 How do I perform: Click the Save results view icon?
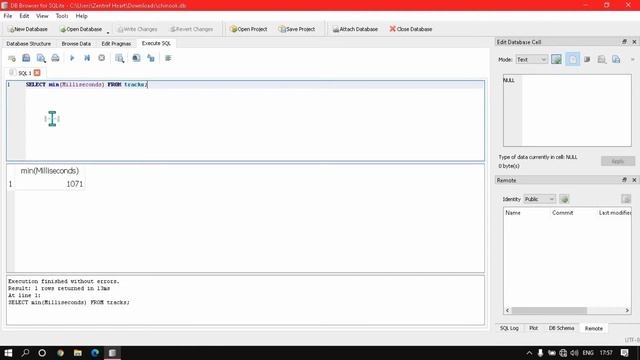[120, 58]
